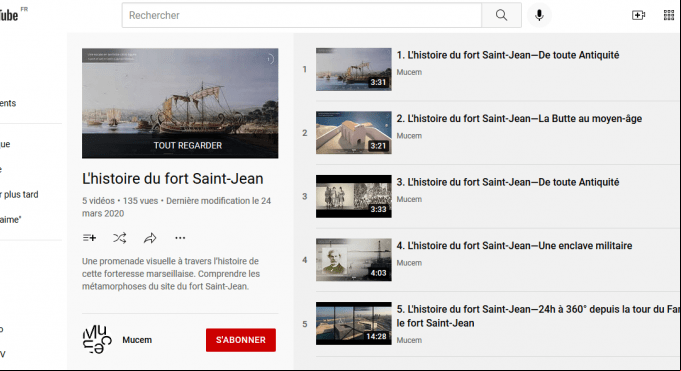
Task: Open the create video camera icon
Action: point(638,15)
